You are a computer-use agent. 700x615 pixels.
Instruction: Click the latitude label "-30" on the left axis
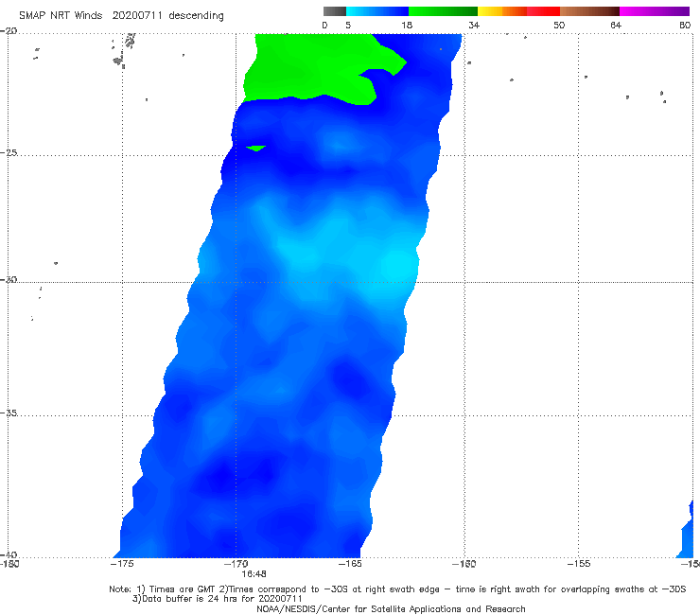[x=9, y=279]
